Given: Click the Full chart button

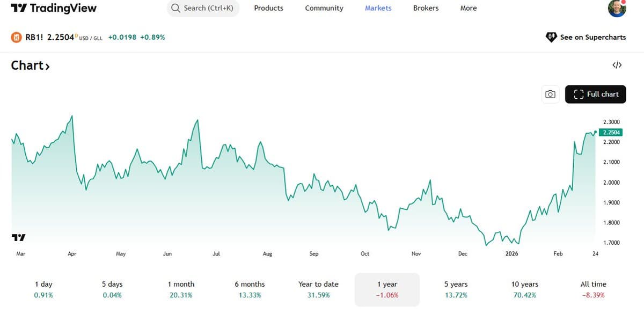Looking at the screenshot, I should pyautogui.click(x=596, y=94).
